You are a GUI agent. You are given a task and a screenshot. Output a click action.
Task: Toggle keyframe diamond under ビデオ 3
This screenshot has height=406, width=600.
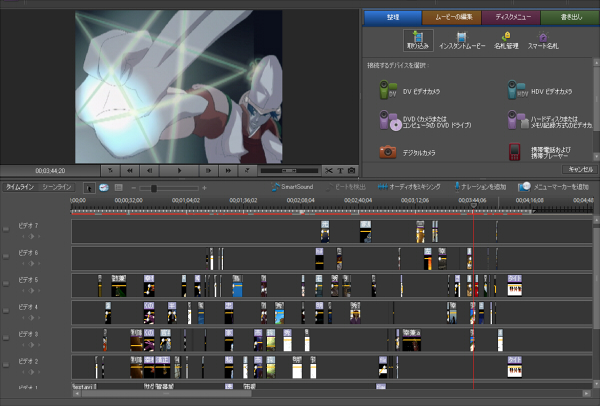point(31,345)
